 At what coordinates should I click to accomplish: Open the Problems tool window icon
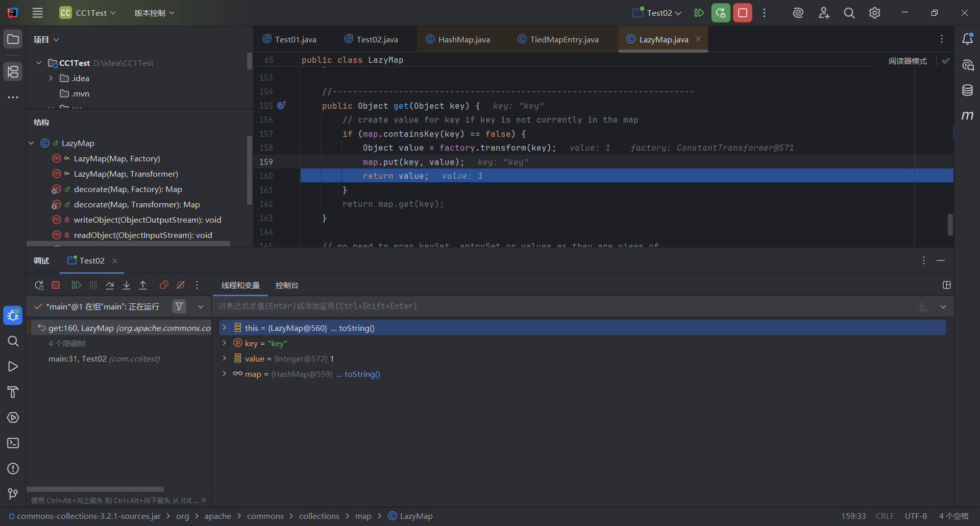(x=13, y=469)
